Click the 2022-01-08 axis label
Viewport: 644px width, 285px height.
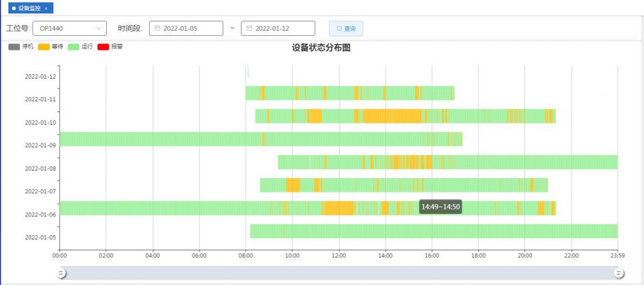(40, 169)
